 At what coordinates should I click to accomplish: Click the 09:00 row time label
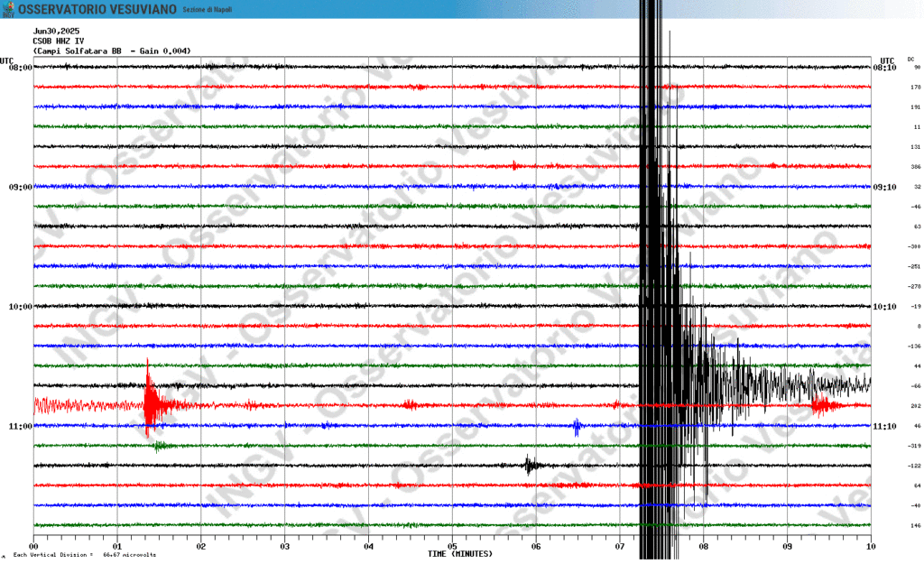pyautogui.click(x=21, y=188)
